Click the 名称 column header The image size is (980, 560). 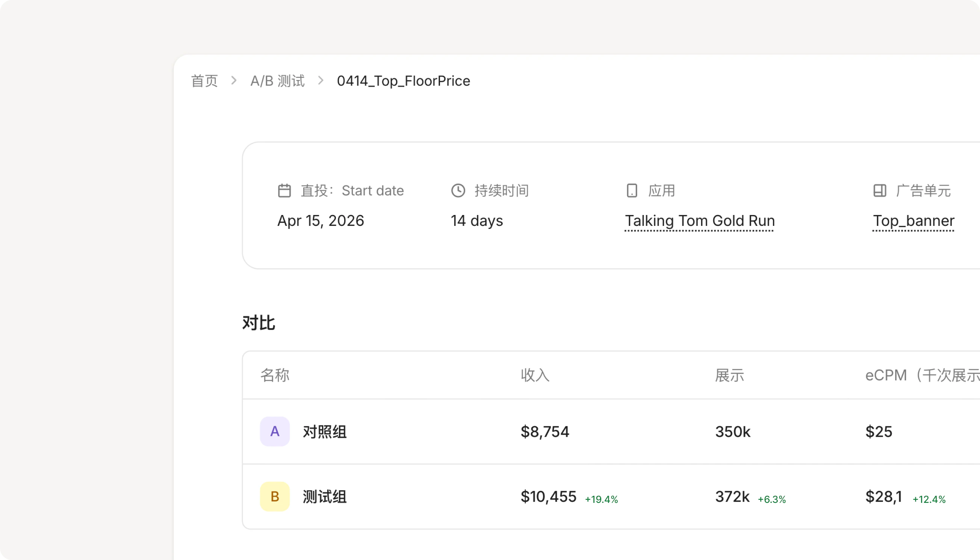275,375
